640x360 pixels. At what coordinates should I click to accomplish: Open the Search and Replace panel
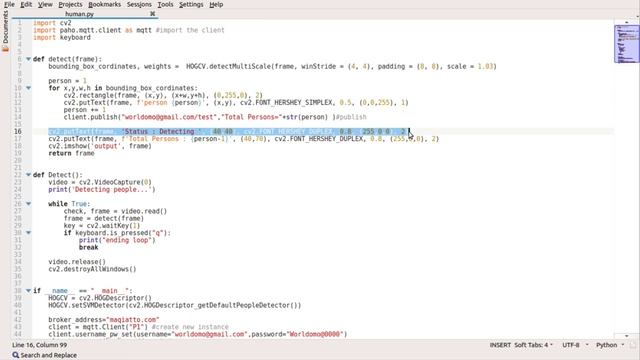[x=44, y=356]
